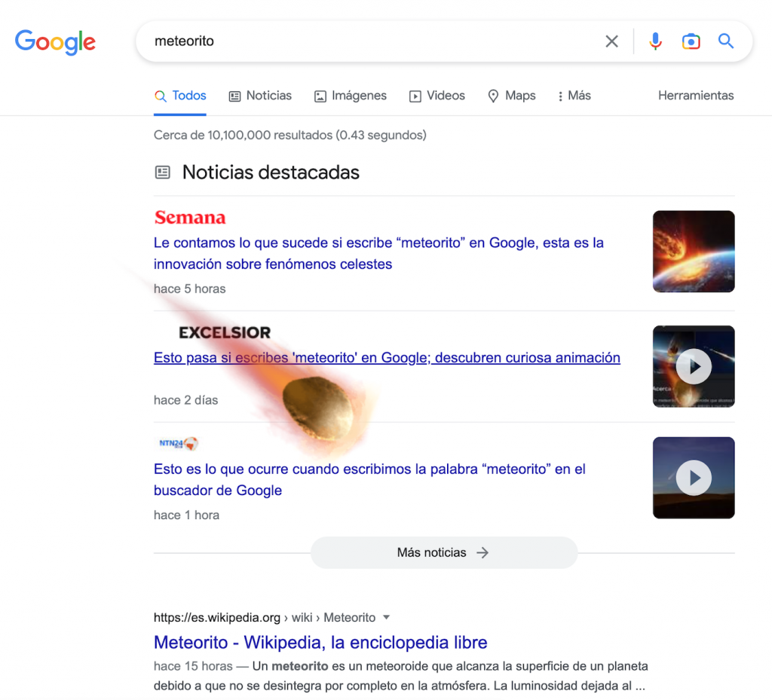Open the Más options menu

point(574,96)
